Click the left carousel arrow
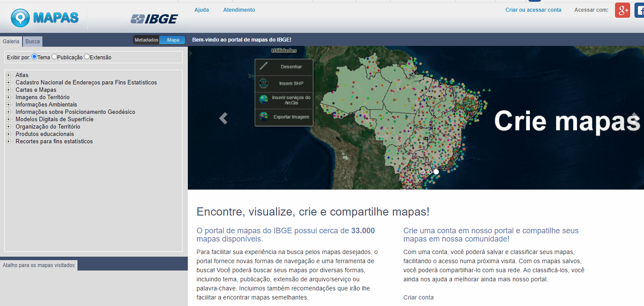This screenshot has width=644, height=306. tap(223, 118)
